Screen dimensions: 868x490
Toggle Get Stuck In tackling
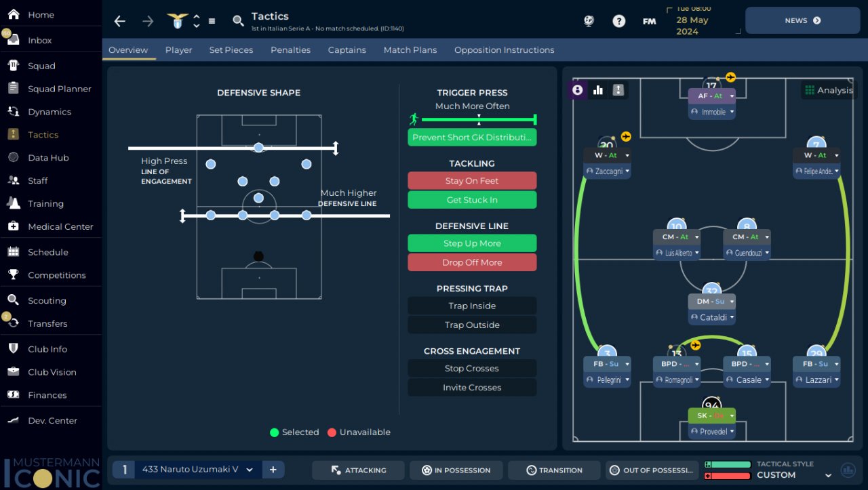click(472, 200)
